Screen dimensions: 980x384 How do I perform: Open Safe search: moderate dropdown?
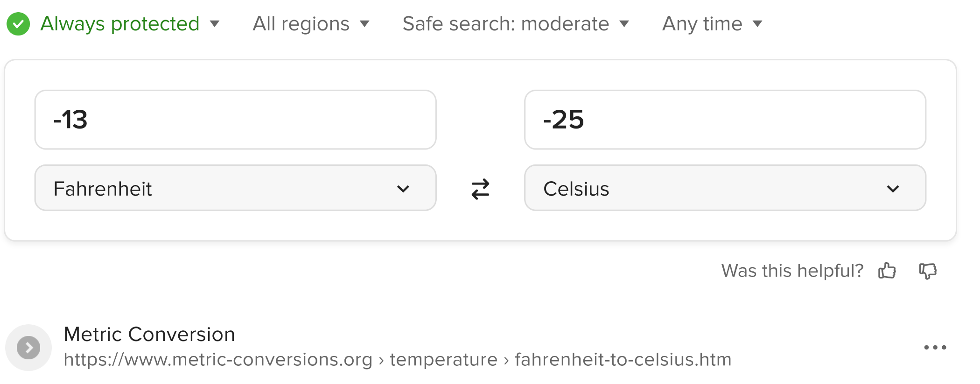coord(516,24)
